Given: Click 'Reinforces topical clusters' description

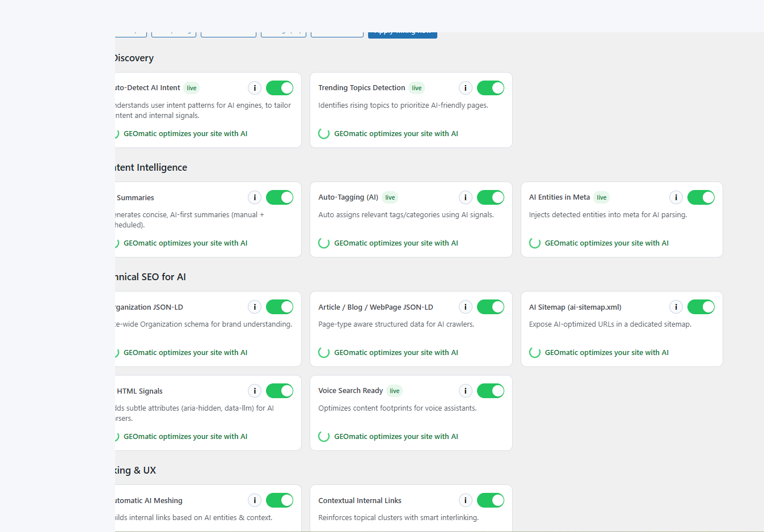Looking at the screenshot, I should 399,518.
